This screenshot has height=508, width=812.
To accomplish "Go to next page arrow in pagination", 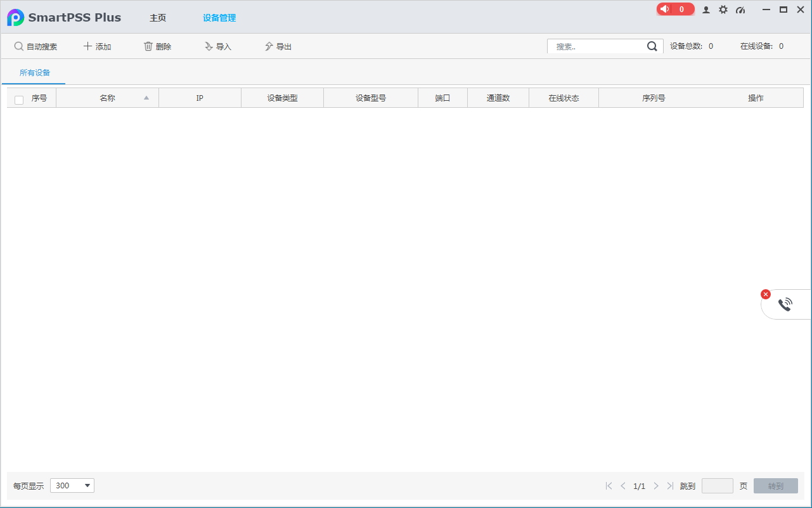I will (656, 486).
